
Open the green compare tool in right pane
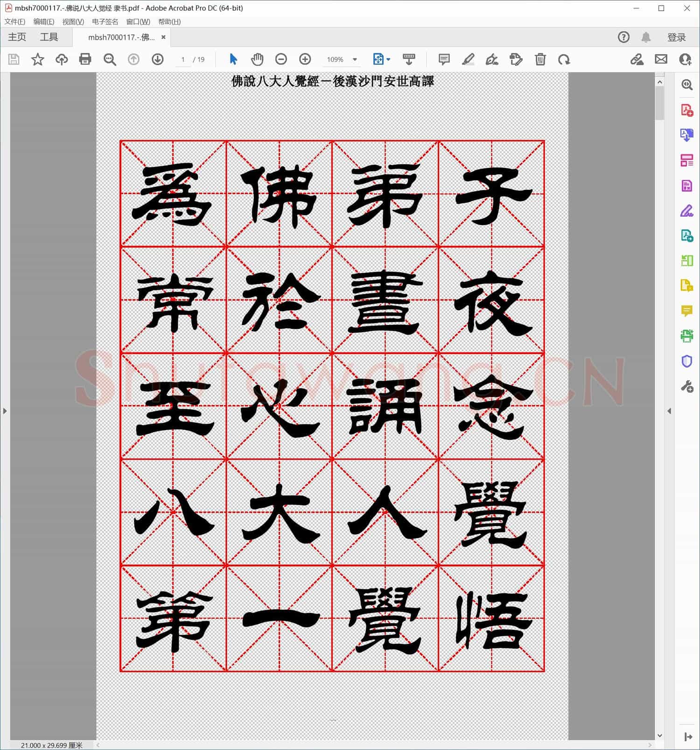point(687,261)
